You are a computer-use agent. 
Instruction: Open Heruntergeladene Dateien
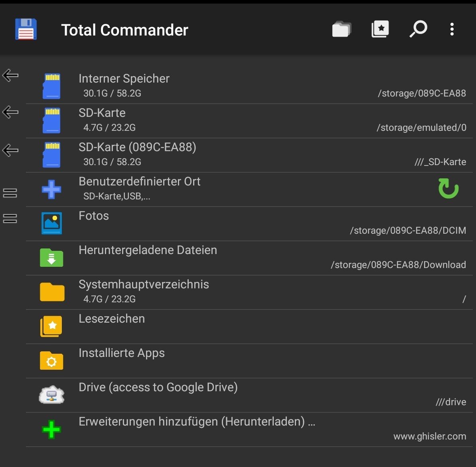click(249, 258)
